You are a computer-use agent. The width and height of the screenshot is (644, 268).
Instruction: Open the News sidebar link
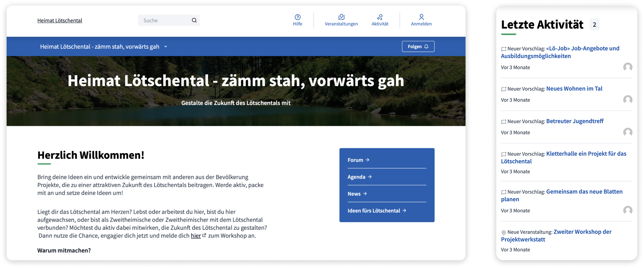(357, 194)
